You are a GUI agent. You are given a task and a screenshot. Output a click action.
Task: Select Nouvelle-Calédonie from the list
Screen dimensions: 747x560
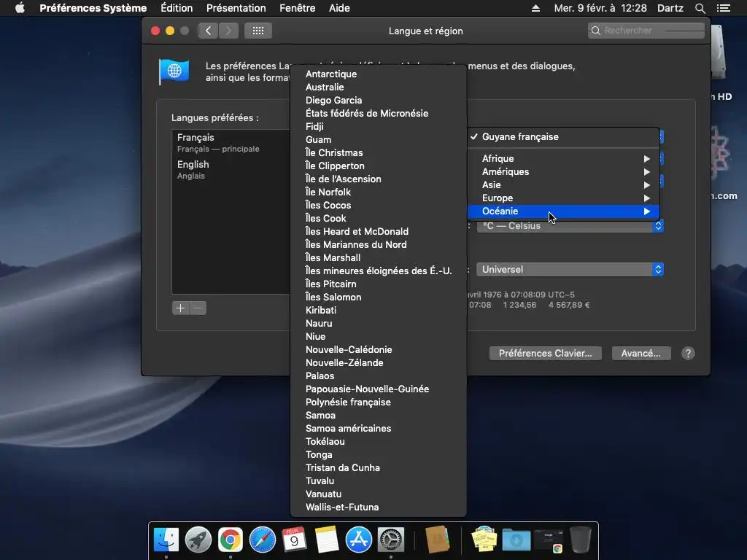point(379,349)
